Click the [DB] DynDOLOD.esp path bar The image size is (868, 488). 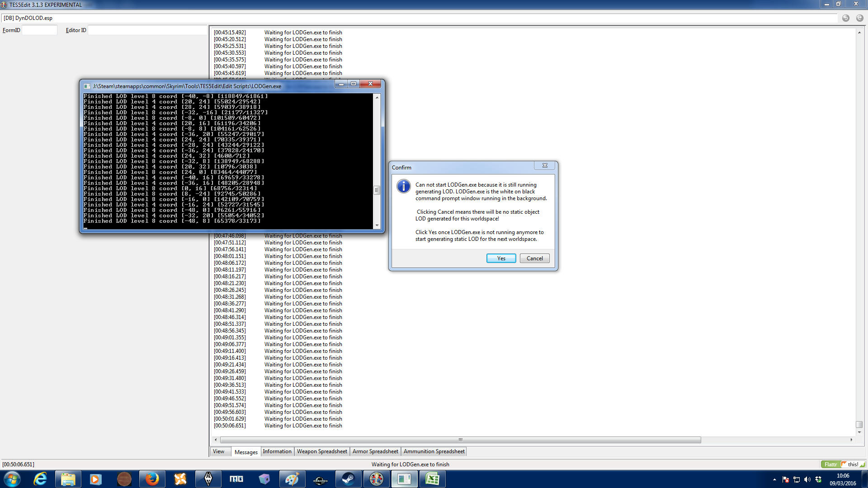click(420, 18)
